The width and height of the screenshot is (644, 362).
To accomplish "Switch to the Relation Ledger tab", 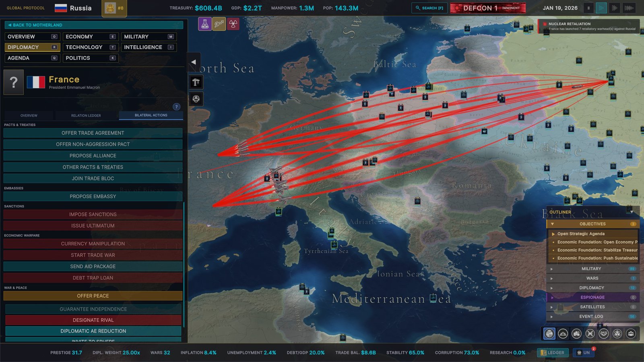I will click(x=86, y=115).
